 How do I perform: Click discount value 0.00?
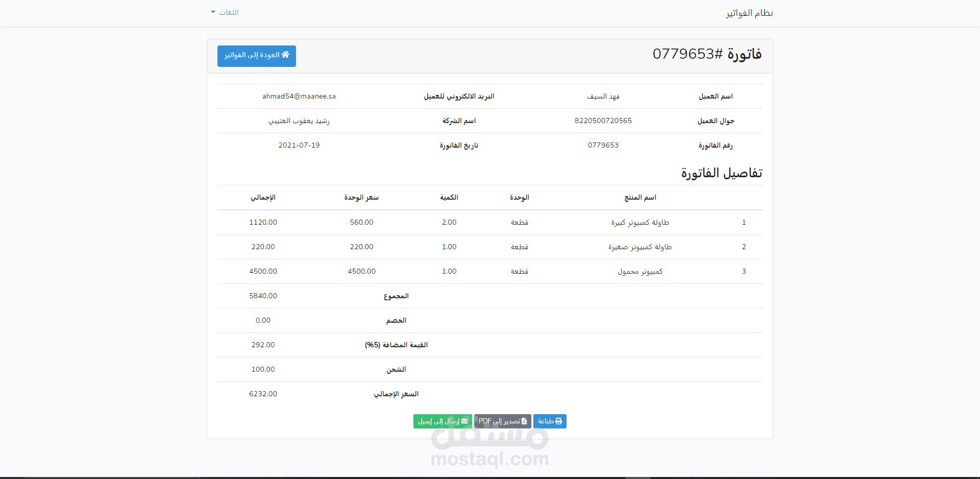263,320
